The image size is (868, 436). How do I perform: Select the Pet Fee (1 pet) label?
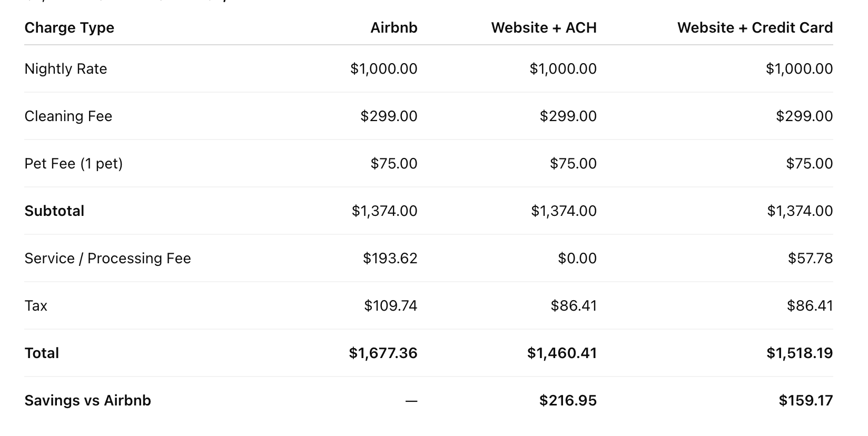click(74, 164)
